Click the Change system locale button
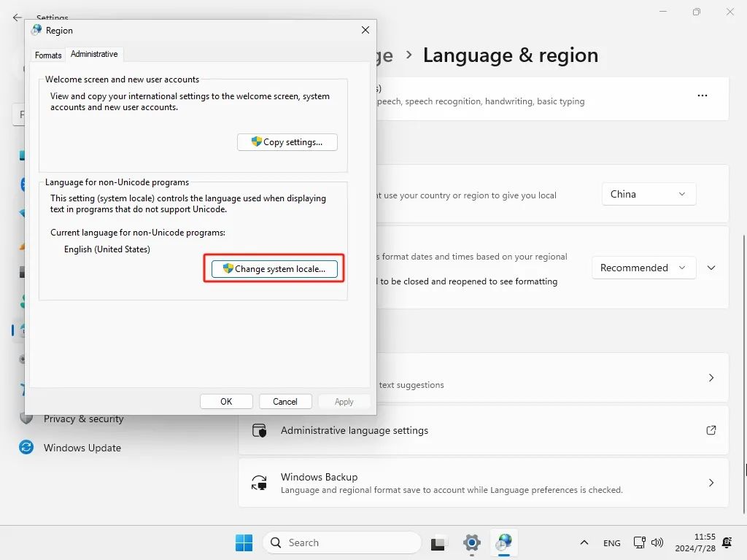Viewport: 747px width, 560px height. [x=274, y=269]
